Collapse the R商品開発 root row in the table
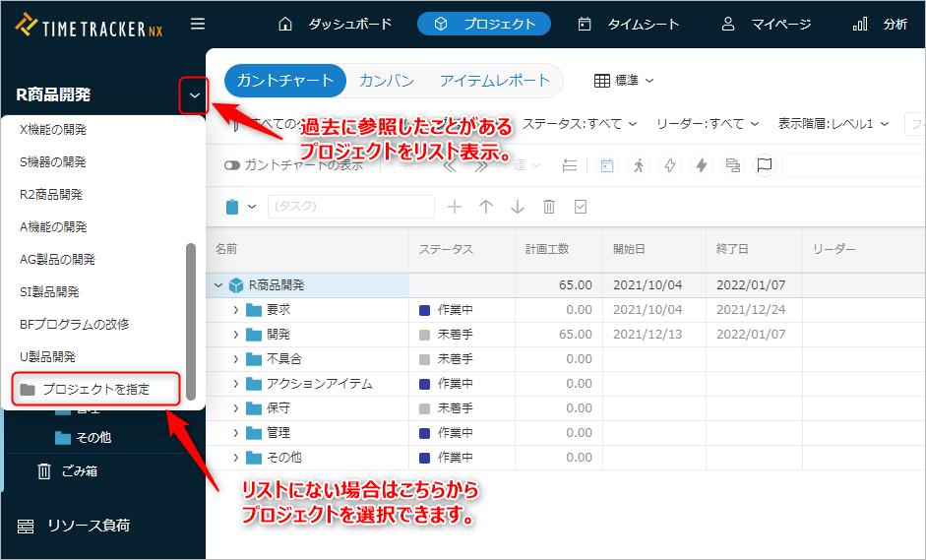Screen dimensions: 926x560 (218, 285)
